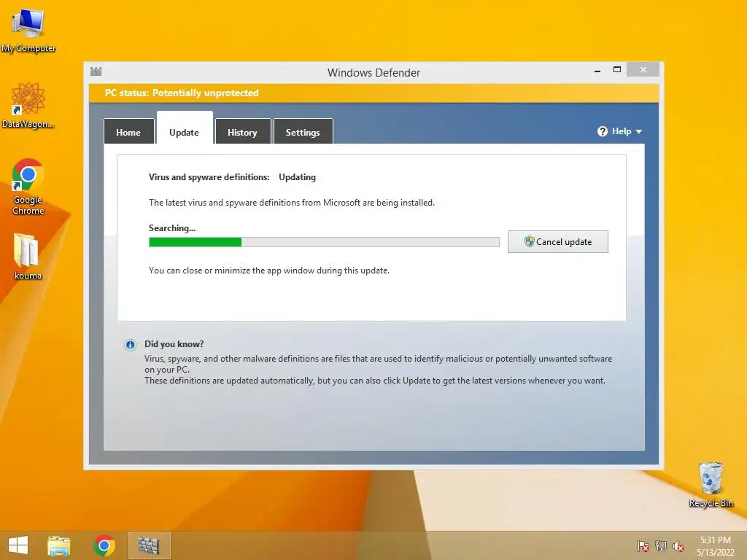Screen dimensions: 747x560
Task: Go to the Settings tab
Action: (303, 131)
